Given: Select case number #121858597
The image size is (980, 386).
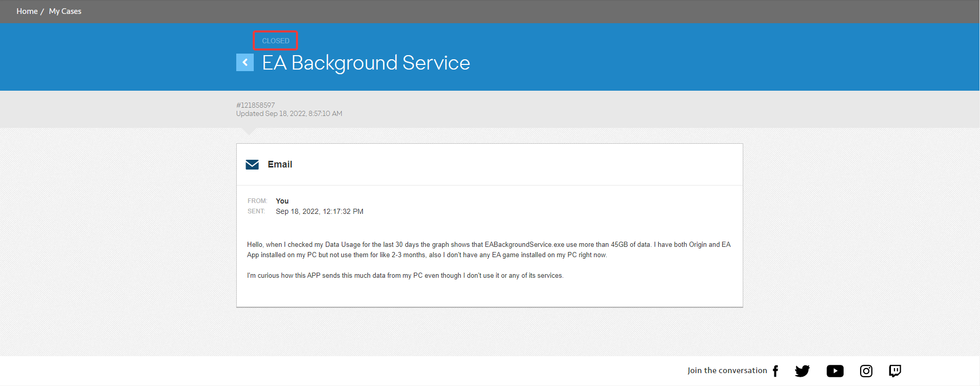Looking at the screenshot, I should 255,105.
